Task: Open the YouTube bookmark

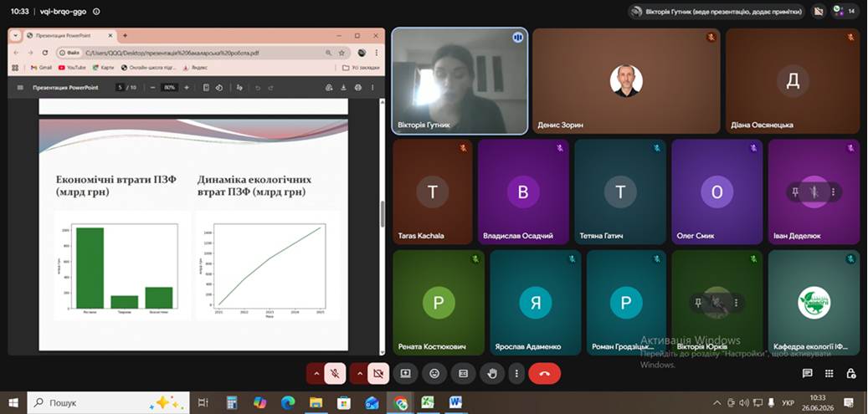Action: point(72,68)
